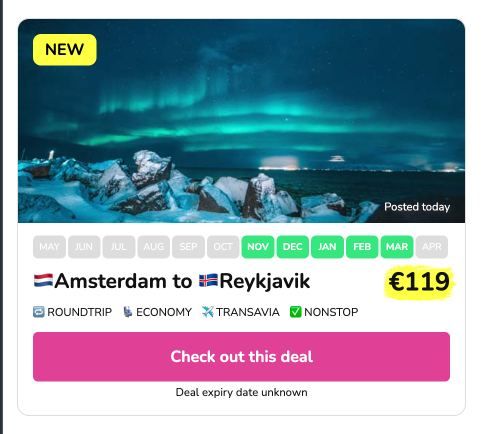
Task: Click the Amsterdam to Reykjavik title
Action: (172, 281)
